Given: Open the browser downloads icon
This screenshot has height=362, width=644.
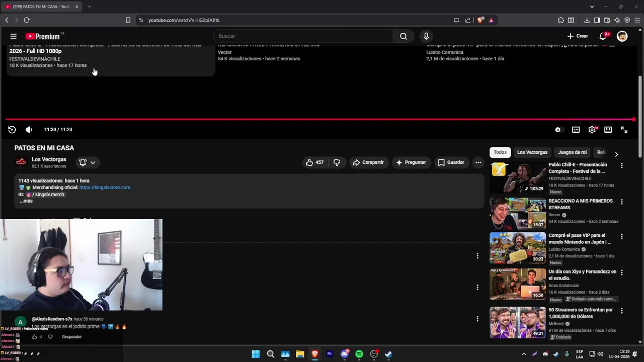Looking at the screenshot, I should pos(587,20).
